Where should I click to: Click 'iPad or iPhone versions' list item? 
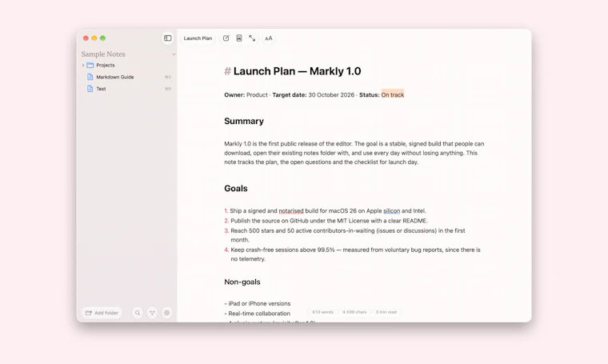pyautogui.click(x=259, y=303)
